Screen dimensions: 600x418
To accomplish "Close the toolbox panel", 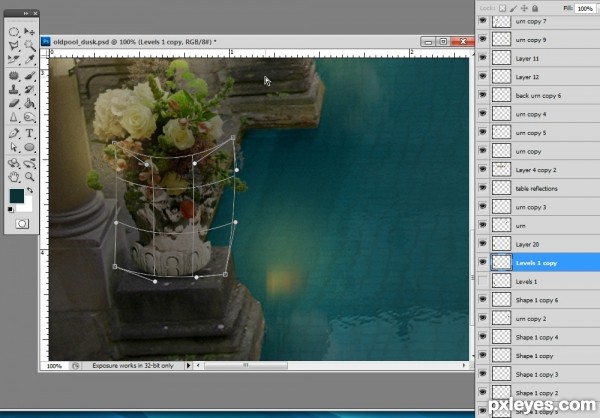I will (35, 13).
